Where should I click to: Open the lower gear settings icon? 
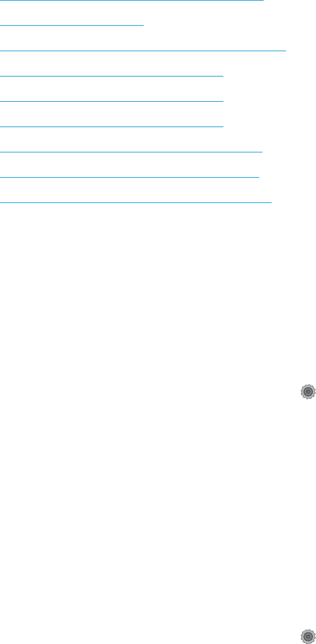pos(308,636)
